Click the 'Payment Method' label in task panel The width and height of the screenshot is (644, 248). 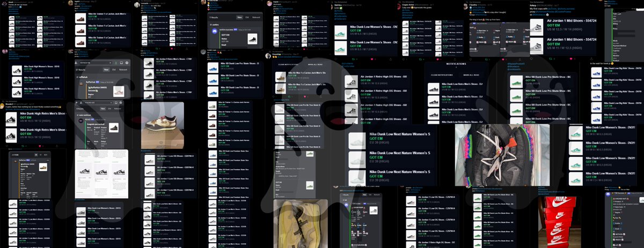click(x=620, y=46)
